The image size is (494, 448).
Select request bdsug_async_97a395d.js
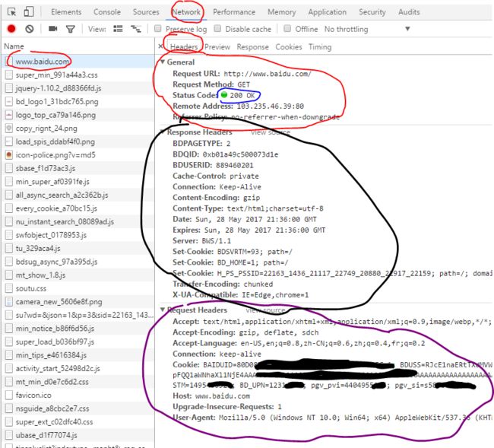[78, 262]
